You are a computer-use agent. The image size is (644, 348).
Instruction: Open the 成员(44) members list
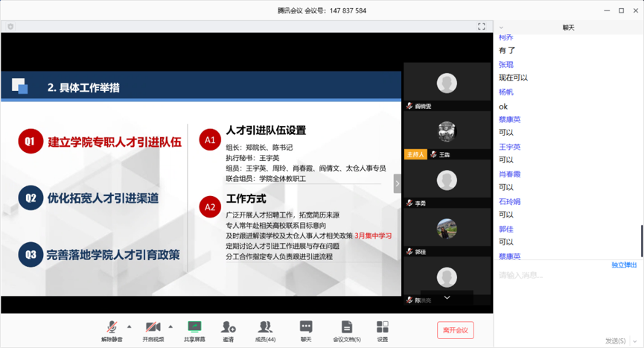point(265,329)
